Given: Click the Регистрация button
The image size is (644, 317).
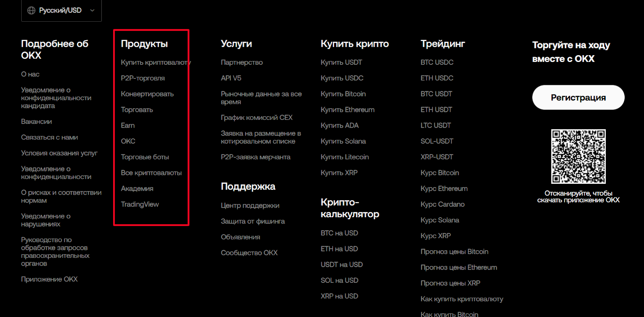Looking at the screenshot, I should point(578,97).
